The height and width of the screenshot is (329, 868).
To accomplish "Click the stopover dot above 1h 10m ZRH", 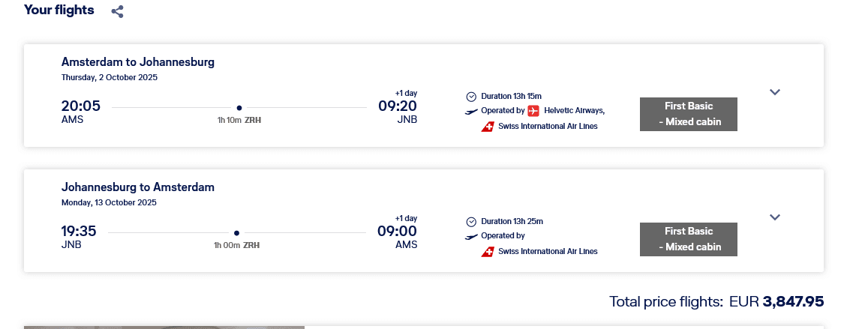I will tap(239, 107).
